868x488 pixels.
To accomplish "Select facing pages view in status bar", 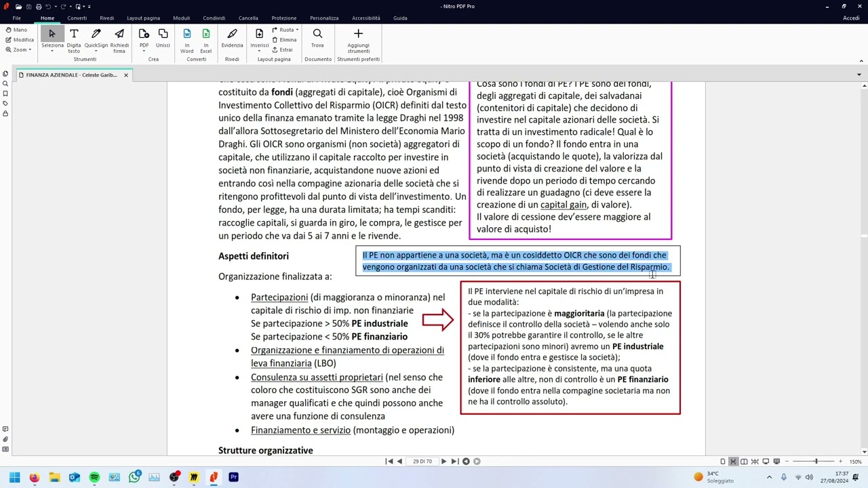I will point(744,462).
